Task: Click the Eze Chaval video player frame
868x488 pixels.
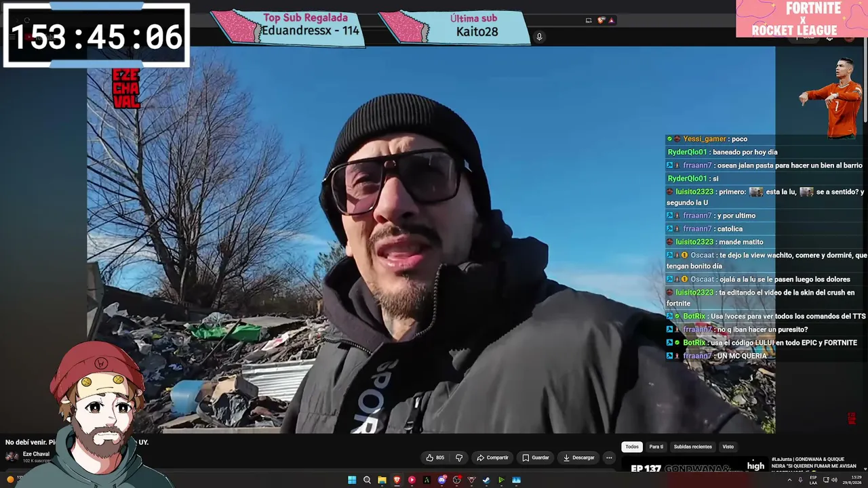Action: tap(431, 239)
